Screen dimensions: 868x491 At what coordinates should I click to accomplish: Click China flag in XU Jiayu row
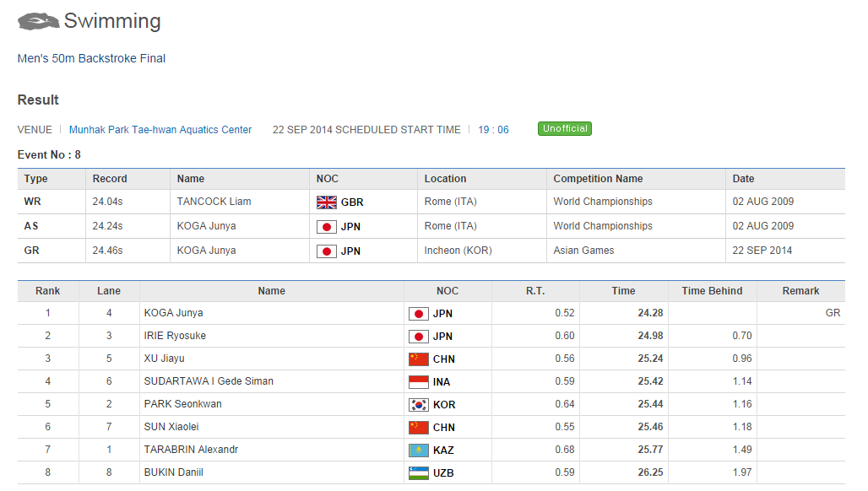tap(418, 359)
